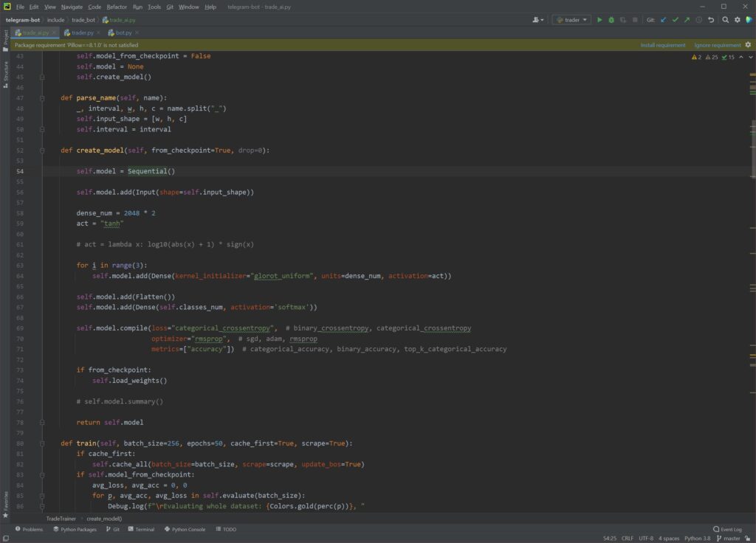Click Ignore requirement link
The width and height of the screenshot is (756, 543).
pos(718,45)
